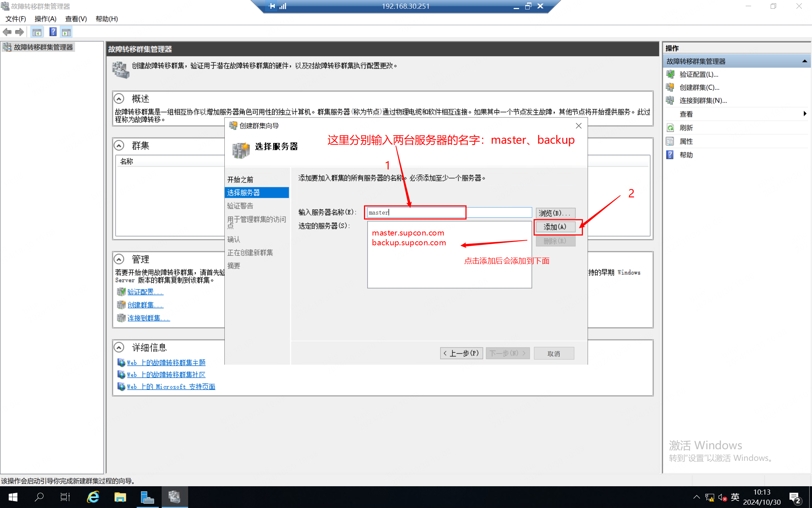Click the 浏览(B)... browse button
The height and width of the screenshot is (508, 812).
(x=555, y=213)
